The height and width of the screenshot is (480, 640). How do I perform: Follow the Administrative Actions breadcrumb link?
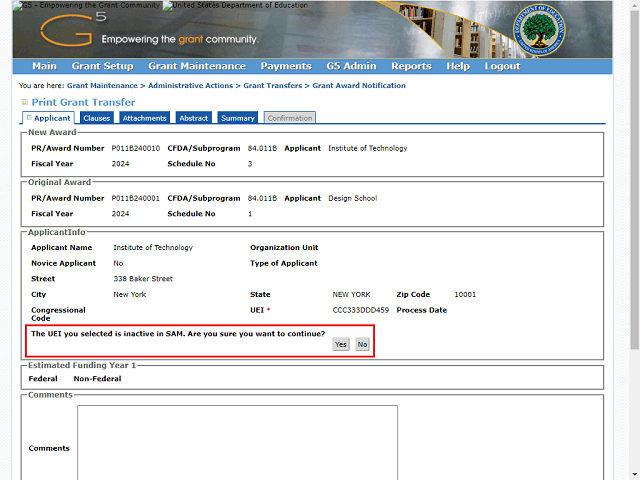point(190,86)
